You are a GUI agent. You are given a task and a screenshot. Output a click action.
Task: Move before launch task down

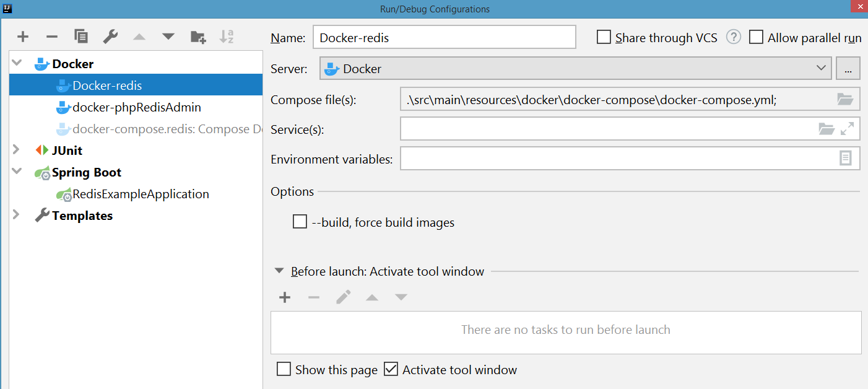click(401, 298)
